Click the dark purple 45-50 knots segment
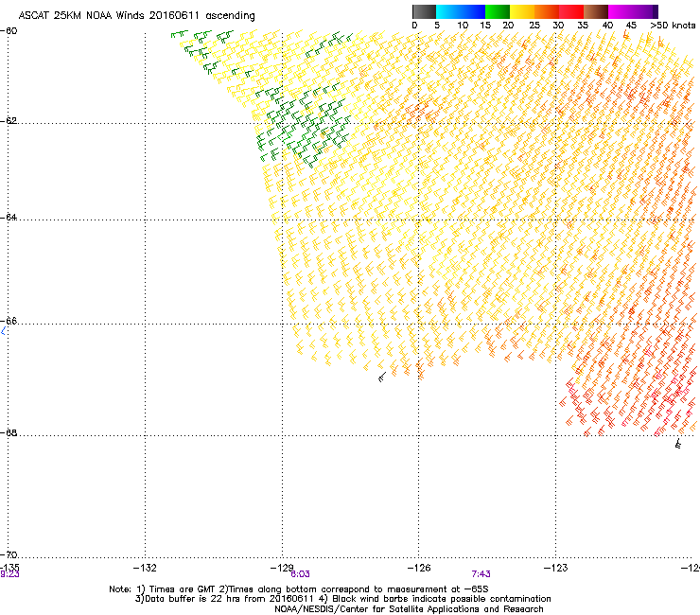Viewport: 700px width, 615px height. pos(645,11)
